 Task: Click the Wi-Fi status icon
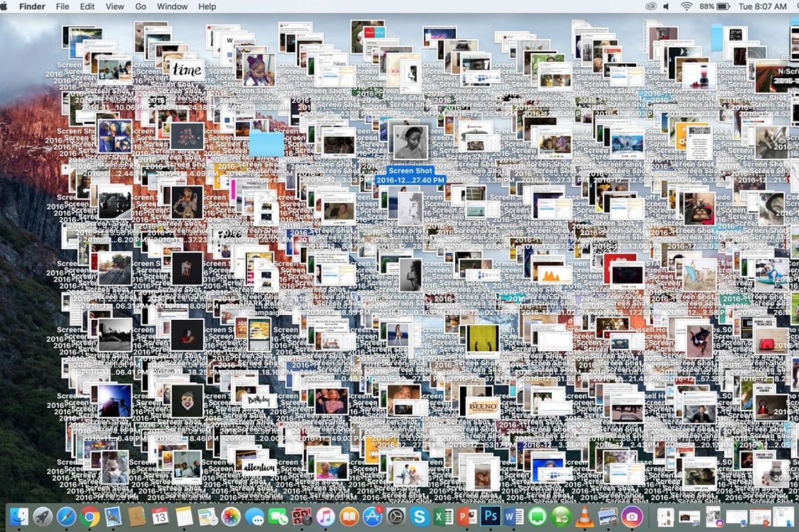pos(687,6)
